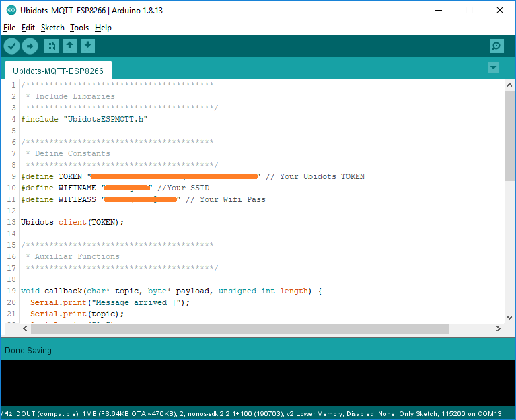This screenshot has height=420, width=516.
Task: Maximize the Arduino window
Action: (469, 11)
